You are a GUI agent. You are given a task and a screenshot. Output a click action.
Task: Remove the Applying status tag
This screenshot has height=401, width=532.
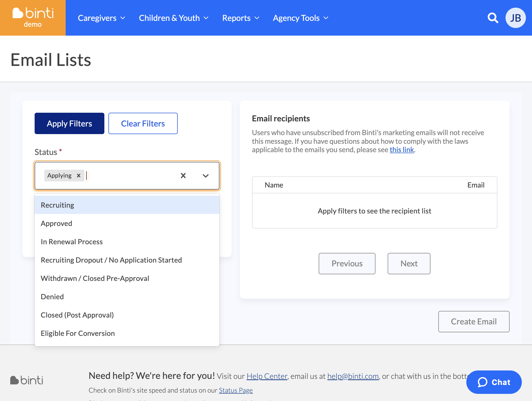pos(79,176)
